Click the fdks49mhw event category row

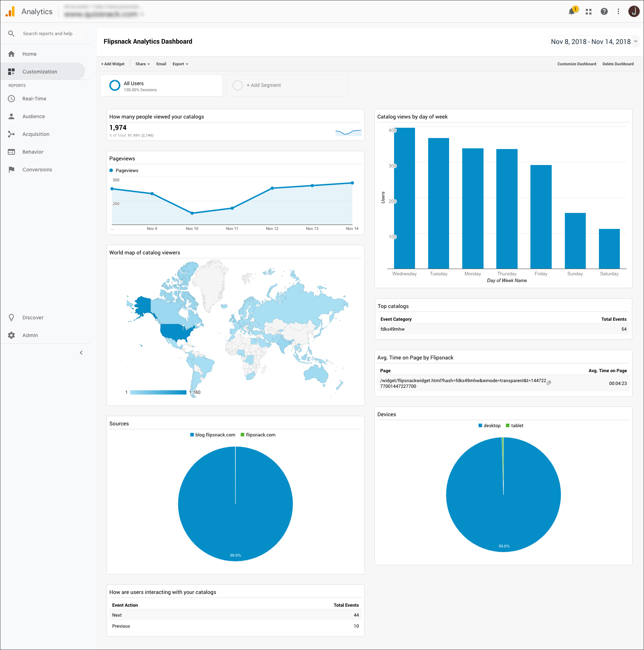(x=503, y=329)
